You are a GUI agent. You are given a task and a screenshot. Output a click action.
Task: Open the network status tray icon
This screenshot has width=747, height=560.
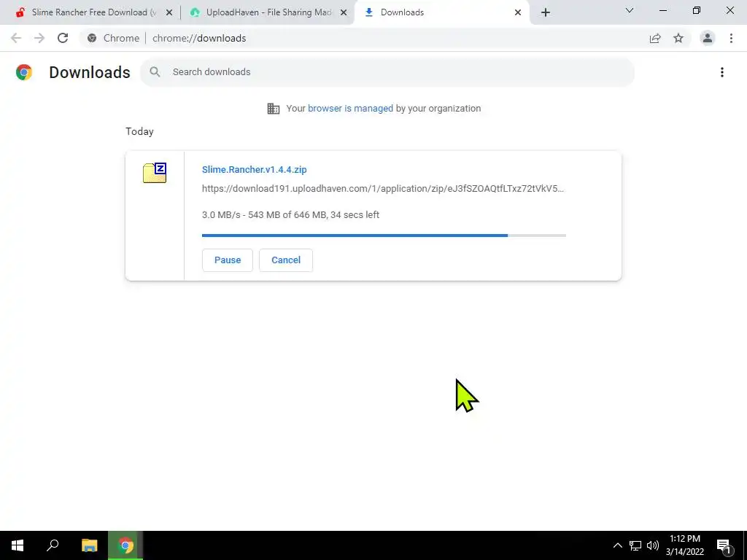coord(635,545)
